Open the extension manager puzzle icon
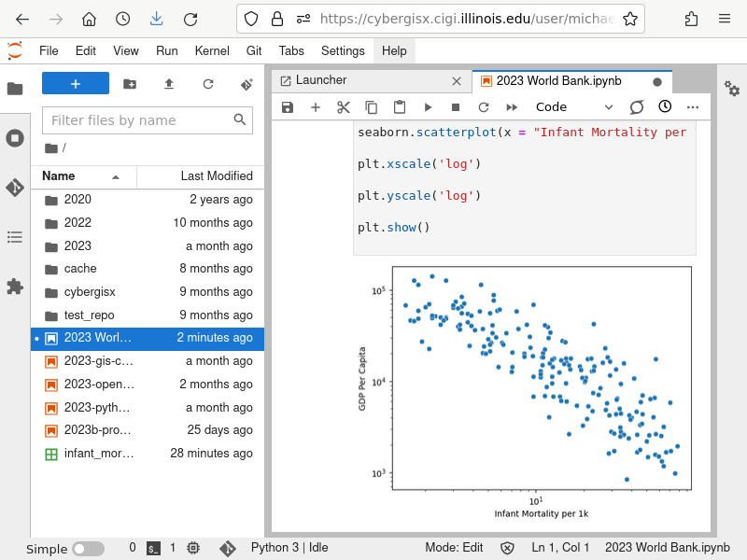The width and height of the screenshot is (747, 560). point(15,287)
